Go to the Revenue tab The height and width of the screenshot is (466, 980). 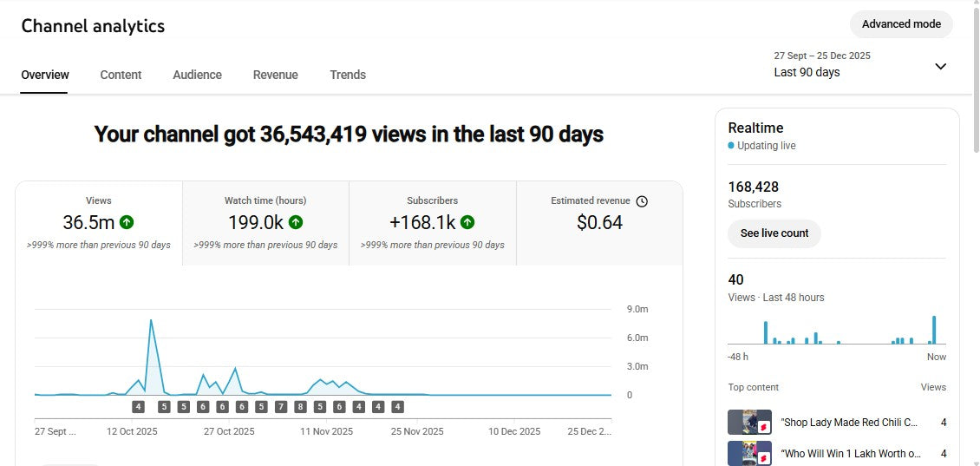tap(275, 75)
